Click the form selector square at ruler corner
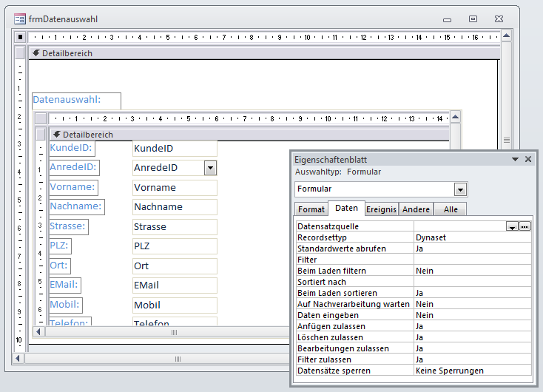This screenshot has height=392, width=543. click(x=20, y=36)
